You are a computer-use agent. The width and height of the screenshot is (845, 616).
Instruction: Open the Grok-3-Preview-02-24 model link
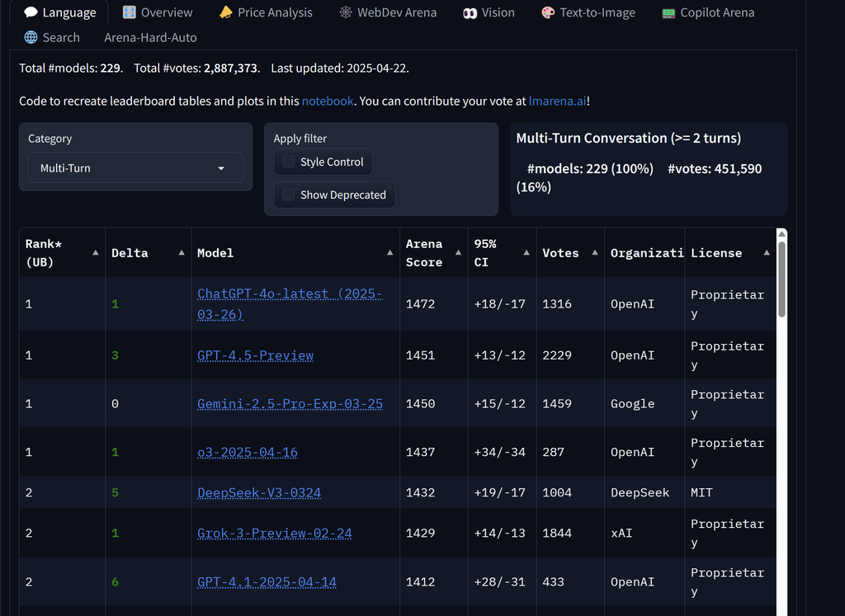[x=274, y=533]
